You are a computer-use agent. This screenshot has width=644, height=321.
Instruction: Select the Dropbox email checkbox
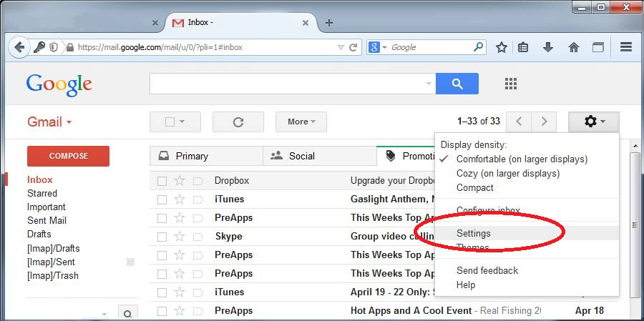162,181
